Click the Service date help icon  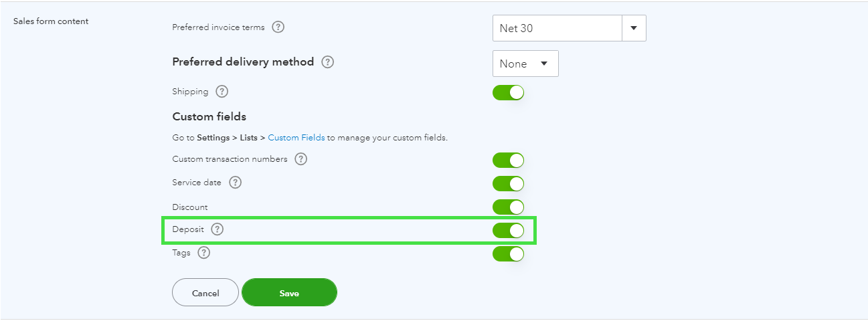click(235, 183)
